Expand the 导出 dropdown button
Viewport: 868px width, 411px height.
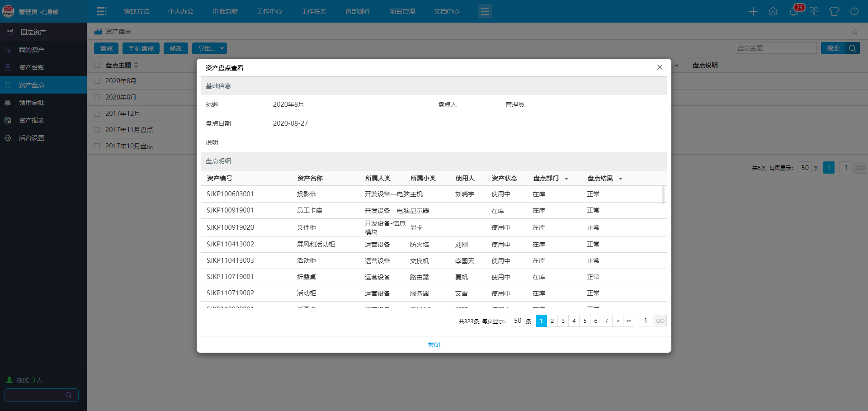coord(209,48)
